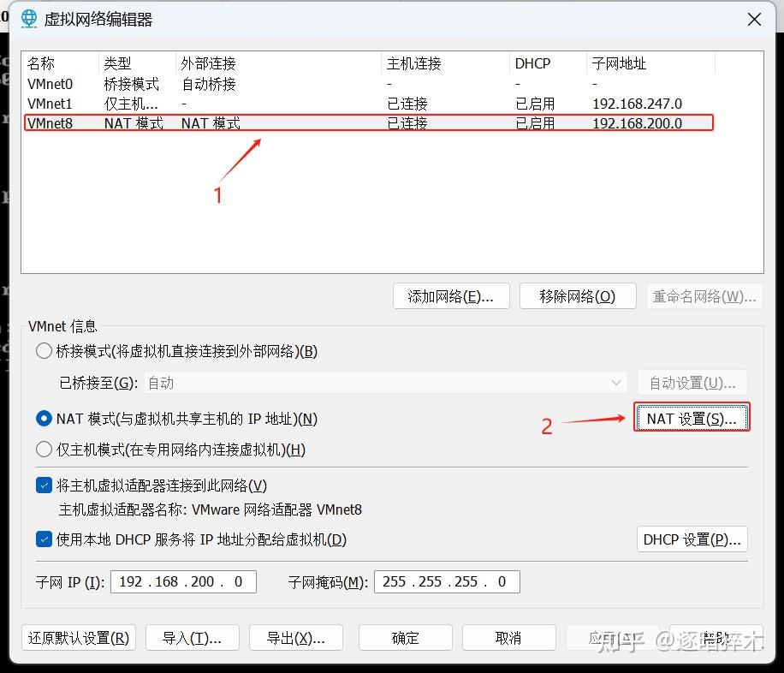Click 添加网络 to add a network

pos(451,295)
